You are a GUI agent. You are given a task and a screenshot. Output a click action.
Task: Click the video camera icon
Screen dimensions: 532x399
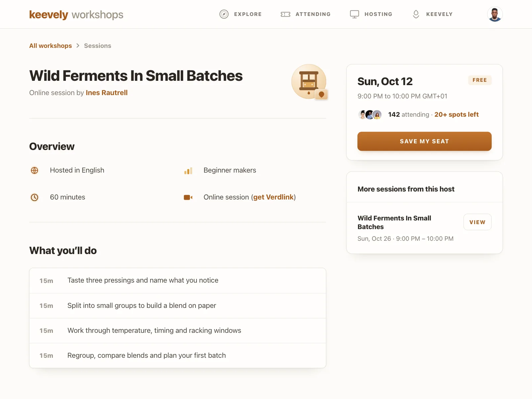click(x=188, y=198)
